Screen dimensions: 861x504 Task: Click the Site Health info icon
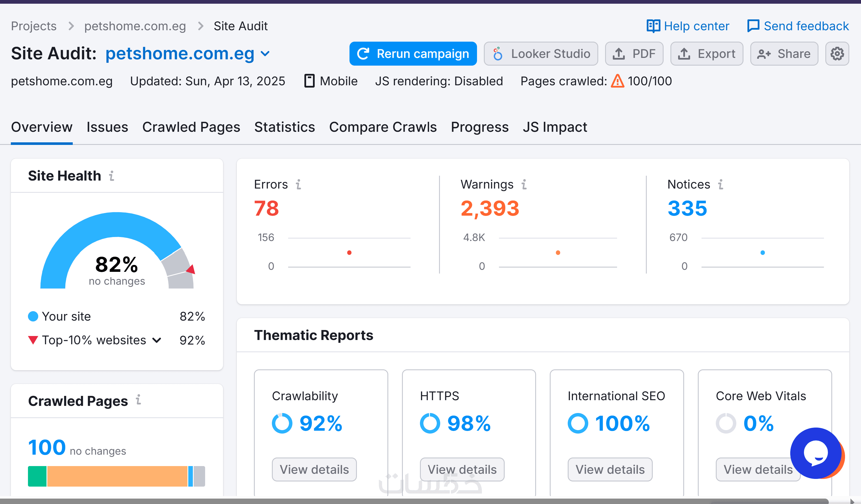(111, 176)
